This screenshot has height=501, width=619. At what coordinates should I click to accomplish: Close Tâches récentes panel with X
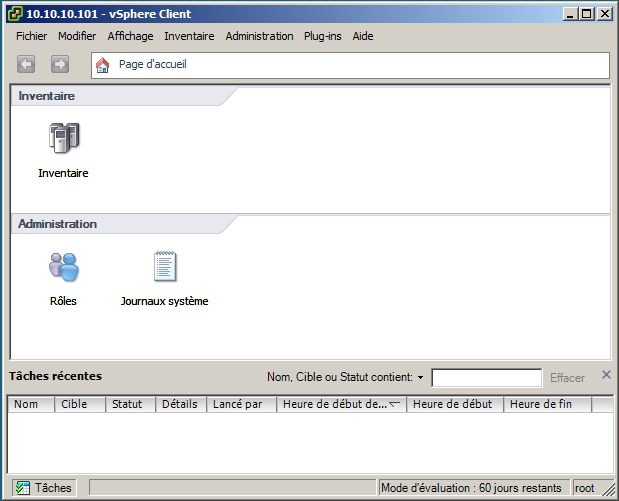click(606, 375)
